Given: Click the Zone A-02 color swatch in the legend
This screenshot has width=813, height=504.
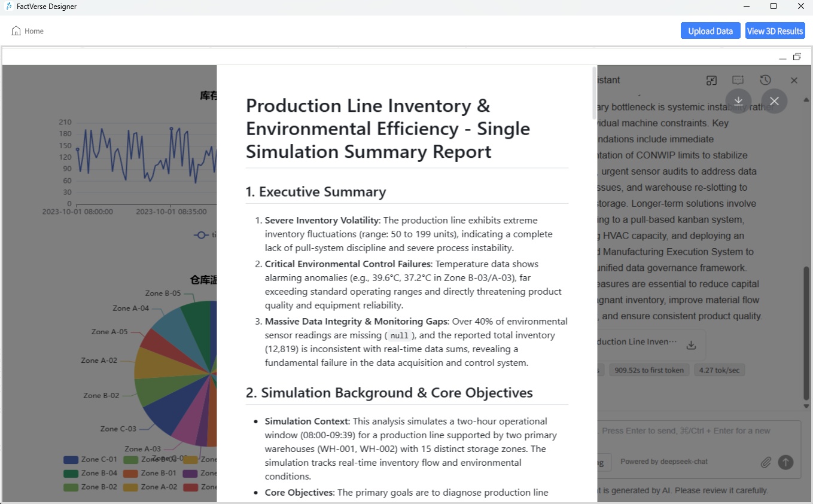Looking at the screenshot, I should [x=132, y=487].
